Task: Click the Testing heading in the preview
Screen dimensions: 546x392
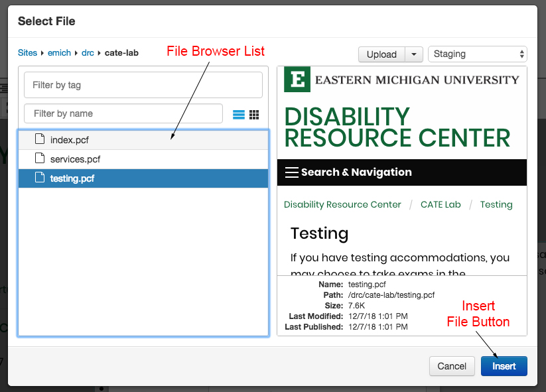Action: click(319, 233)
